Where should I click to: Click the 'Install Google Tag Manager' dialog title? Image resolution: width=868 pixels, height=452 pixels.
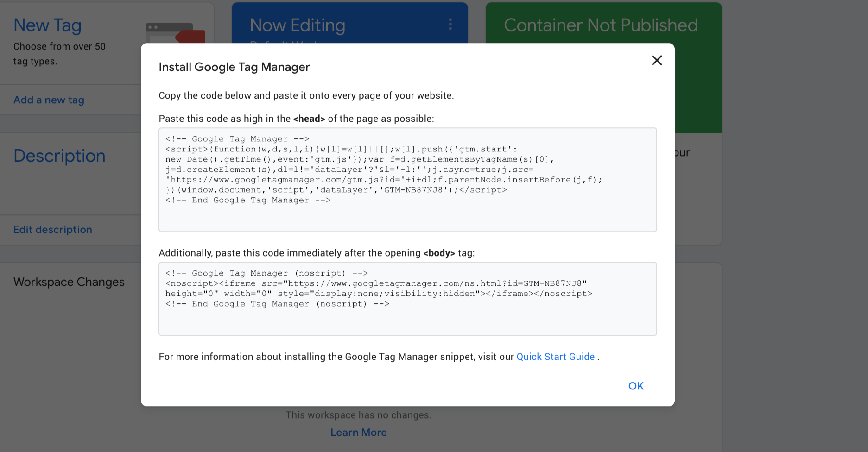click(x=234, y=67)
